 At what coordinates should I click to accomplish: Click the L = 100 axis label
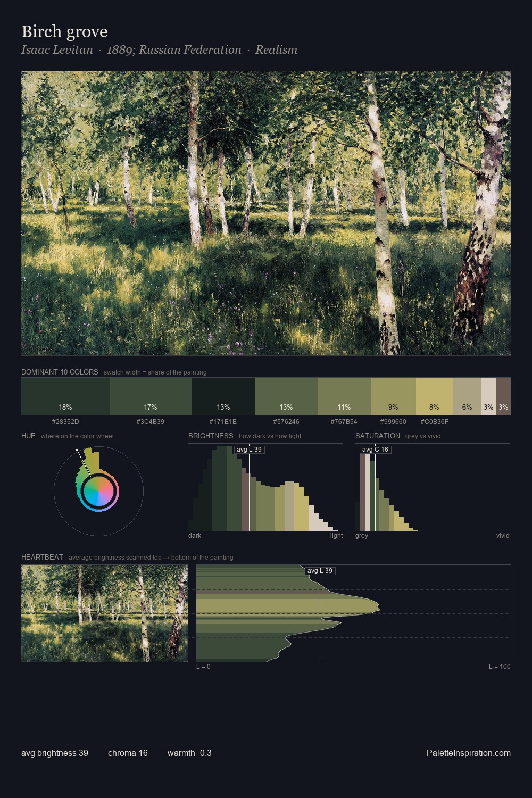click(500, 667)
